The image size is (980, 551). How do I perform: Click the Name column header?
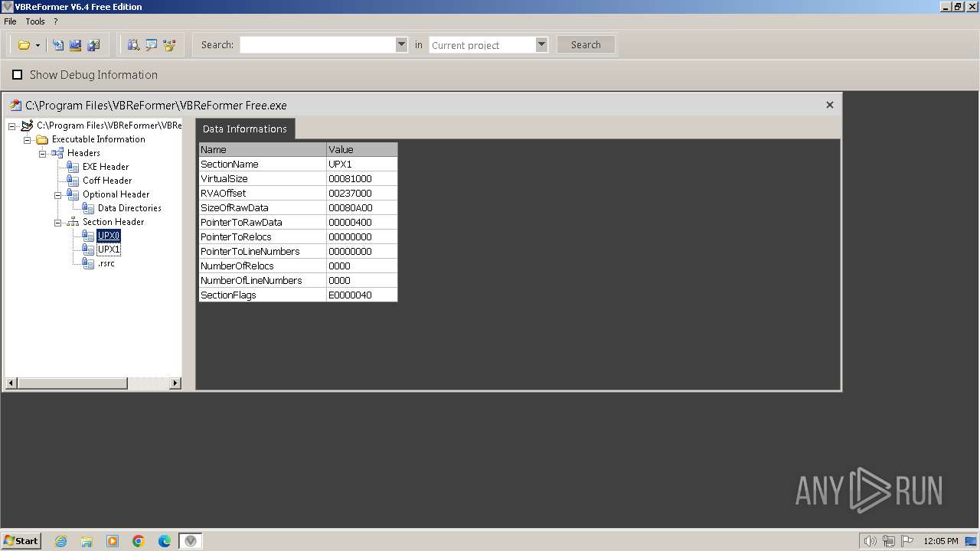(263, 149)
